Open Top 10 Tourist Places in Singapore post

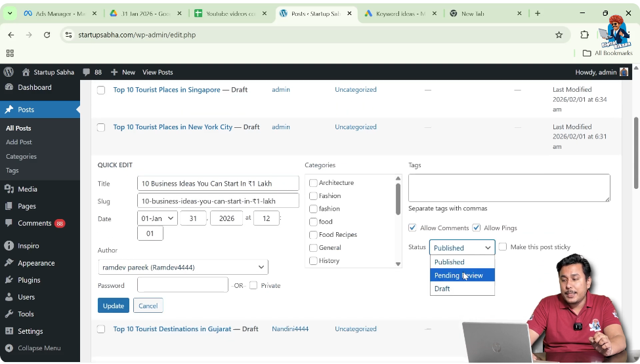[167, 90]
